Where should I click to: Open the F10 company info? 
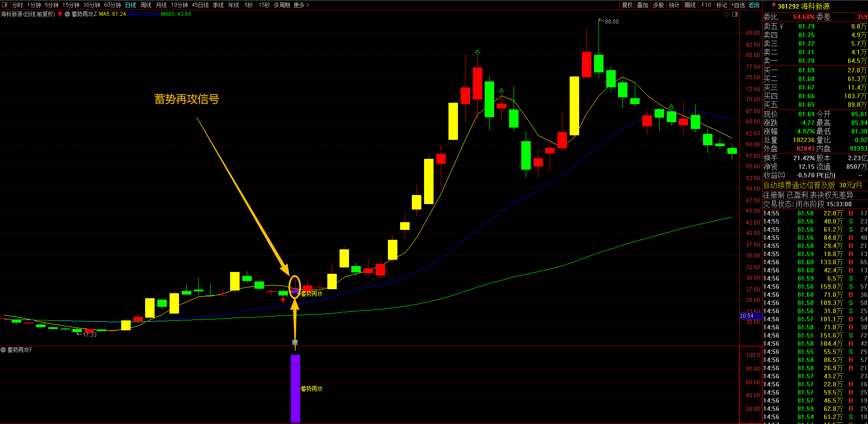pyautogui.click(x=706, y=5)
